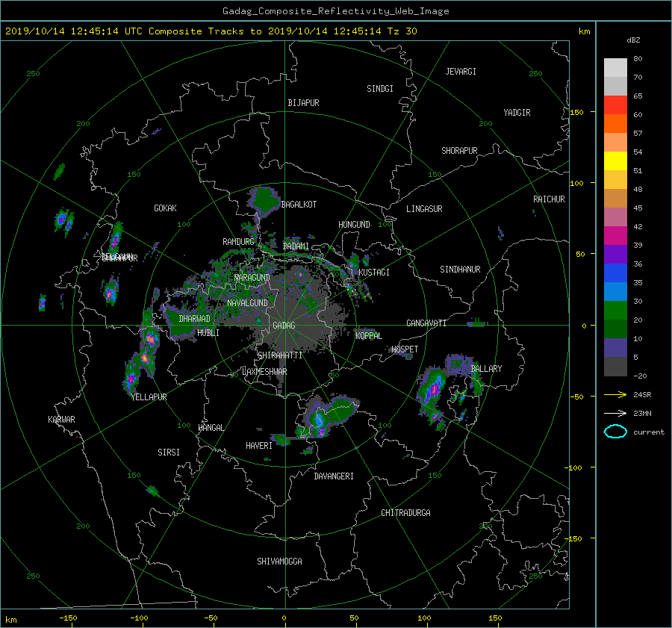Click the GOKAK label
The height and width of the screenshot is (628, 672).
tap(165, 208)
